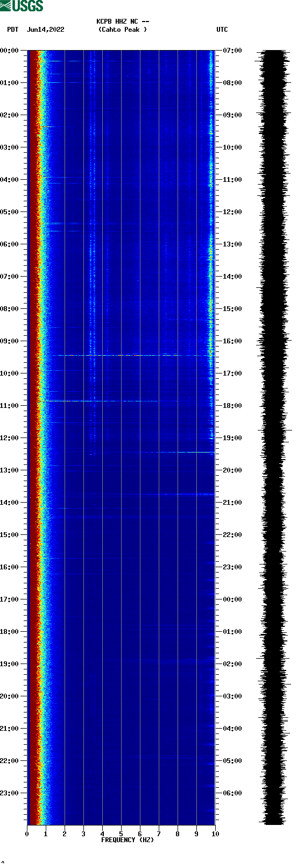Click the frequency axis tick '5'
This screenshot has height=868, width=297.
tap(121, 834)
